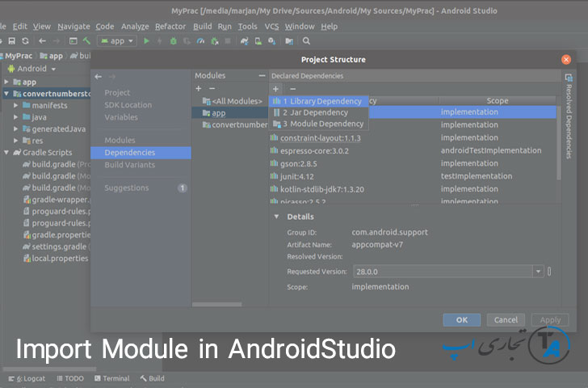Collapse the convertnumbersto module tree node
The height and width of the screenshot is (388, 588).
pyautogui.click(x=6, y=94)
